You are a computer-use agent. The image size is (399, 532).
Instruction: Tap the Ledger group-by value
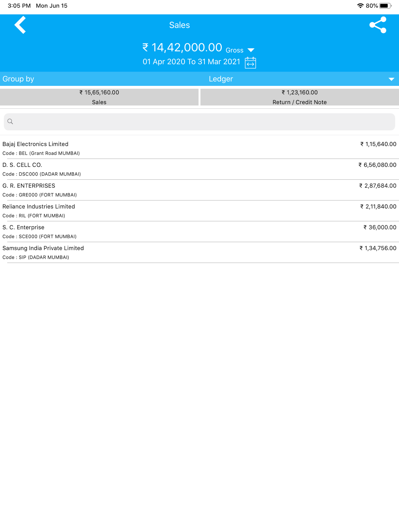221,79
